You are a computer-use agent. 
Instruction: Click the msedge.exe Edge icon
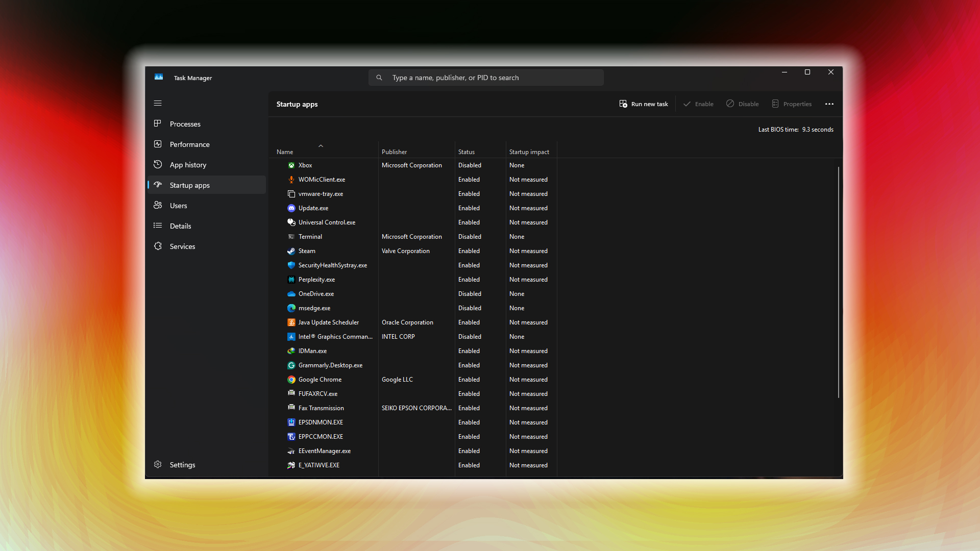291,308
